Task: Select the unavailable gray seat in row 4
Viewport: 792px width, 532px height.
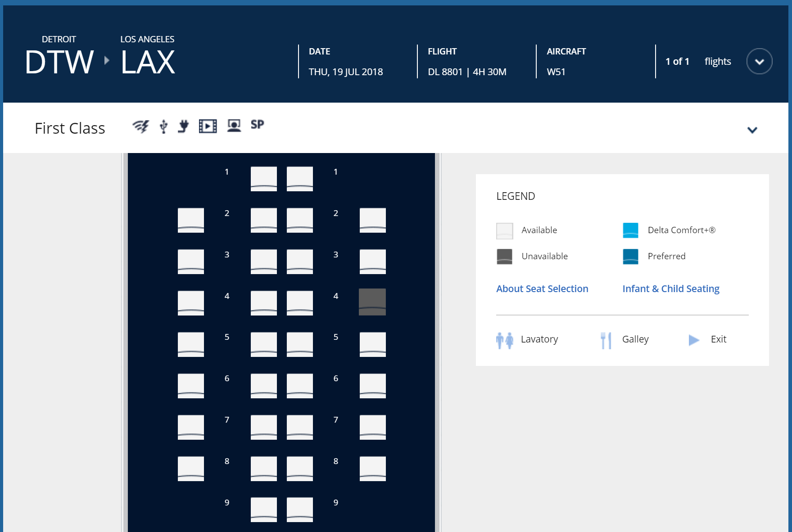Action: tap(372, 302)
